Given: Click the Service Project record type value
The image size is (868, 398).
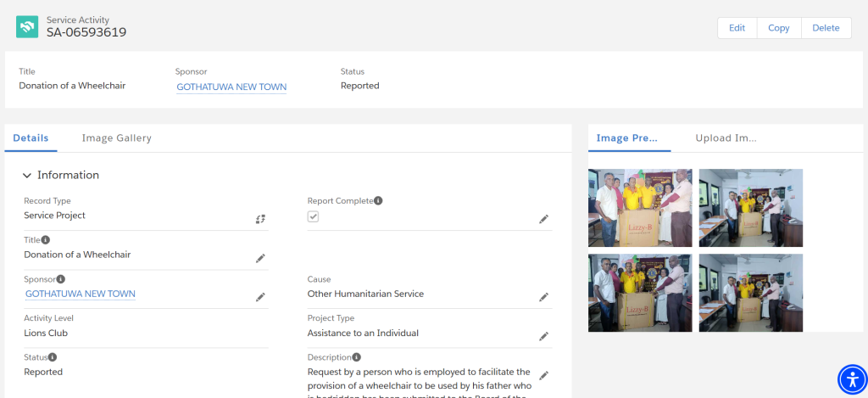Looking at the screenshot, I should [55, 215].
